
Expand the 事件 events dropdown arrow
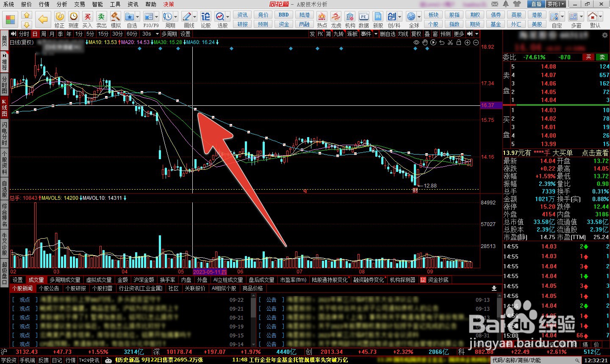pos(376,34)
